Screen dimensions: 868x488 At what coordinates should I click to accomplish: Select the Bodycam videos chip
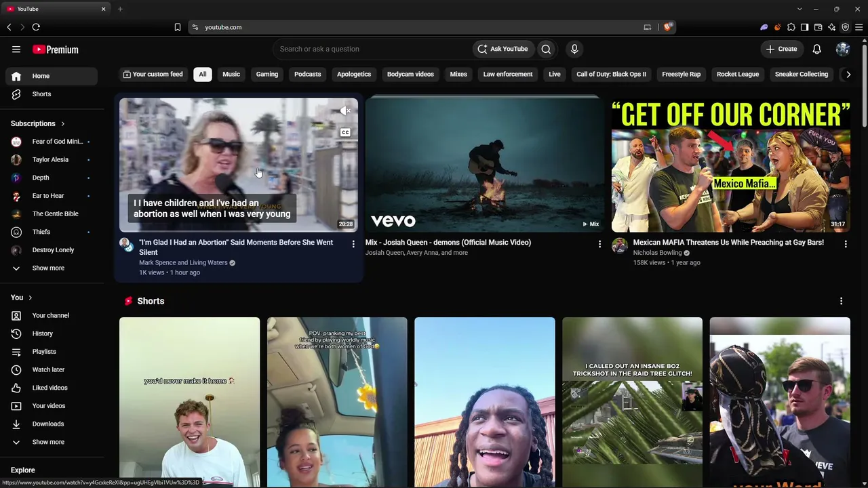[x=410, y=74]
